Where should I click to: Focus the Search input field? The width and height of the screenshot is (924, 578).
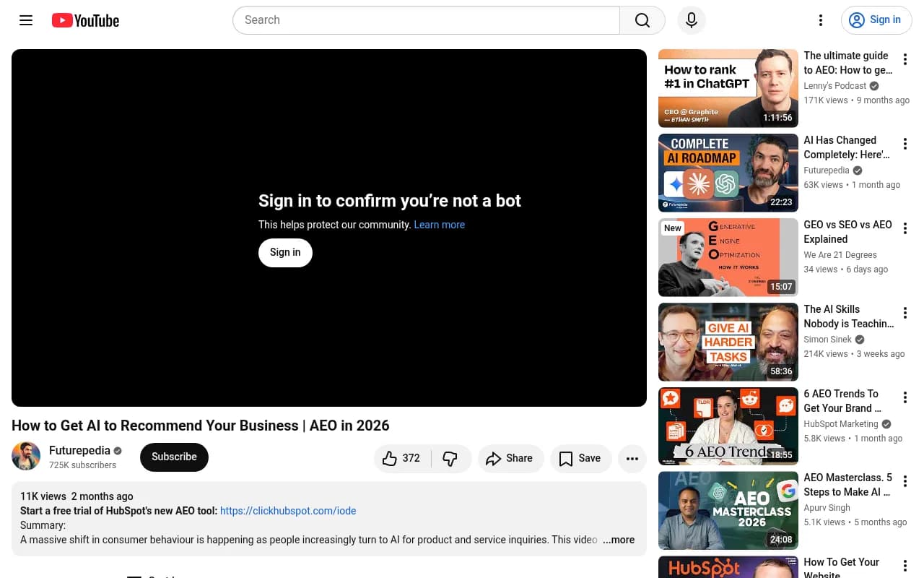pos(426,20)
